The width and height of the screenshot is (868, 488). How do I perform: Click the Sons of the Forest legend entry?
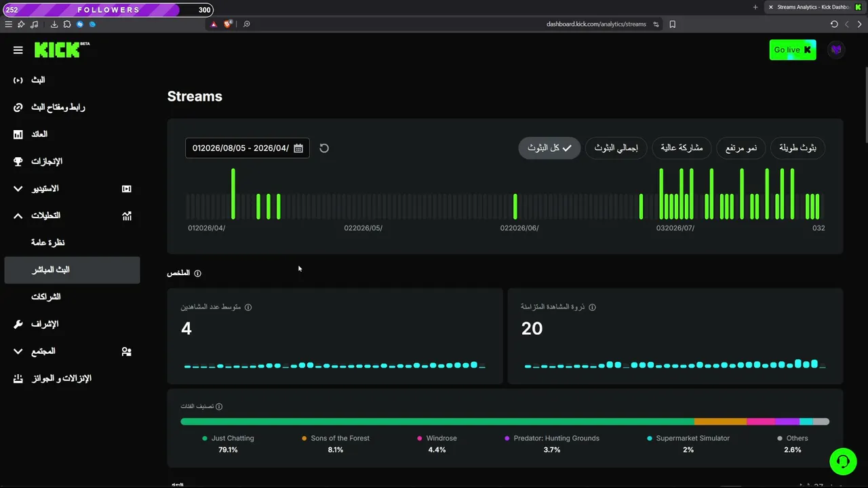pyautogui.click(x=336, y=444)
